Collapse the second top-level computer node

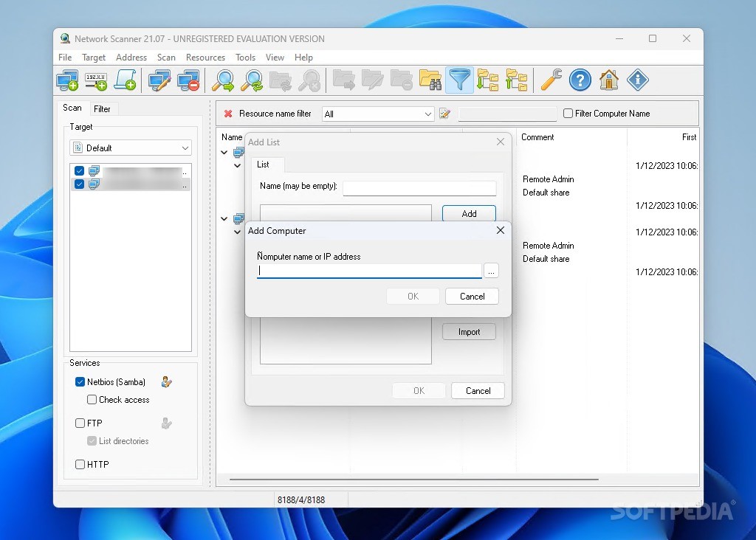point(224,218)
